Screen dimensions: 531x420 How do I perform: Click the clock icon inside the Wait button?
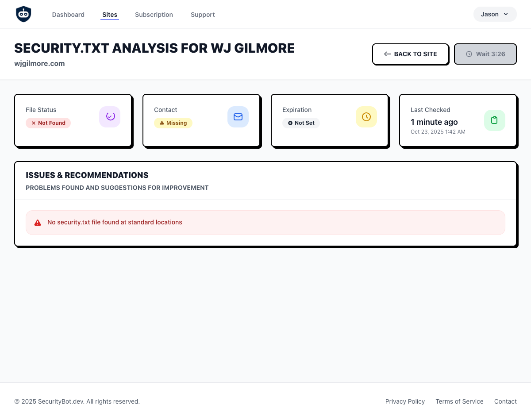pos(469,54)
